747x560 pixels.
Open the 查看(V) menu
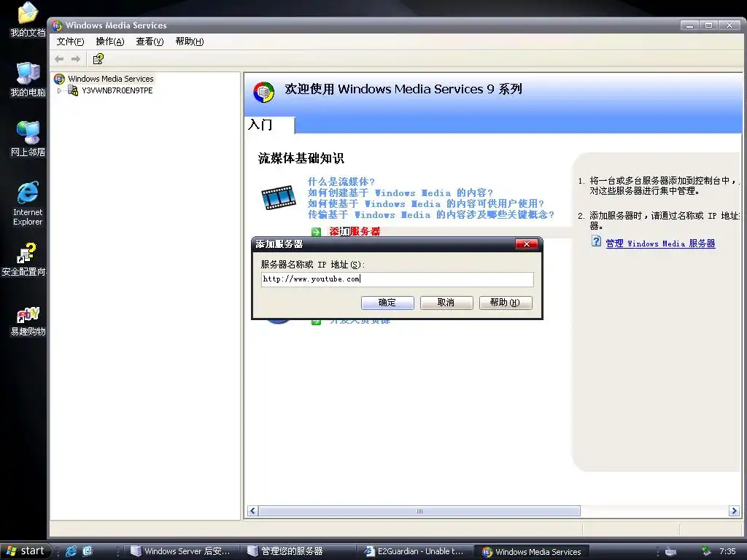pyautogui.click(x=150, y=42)
